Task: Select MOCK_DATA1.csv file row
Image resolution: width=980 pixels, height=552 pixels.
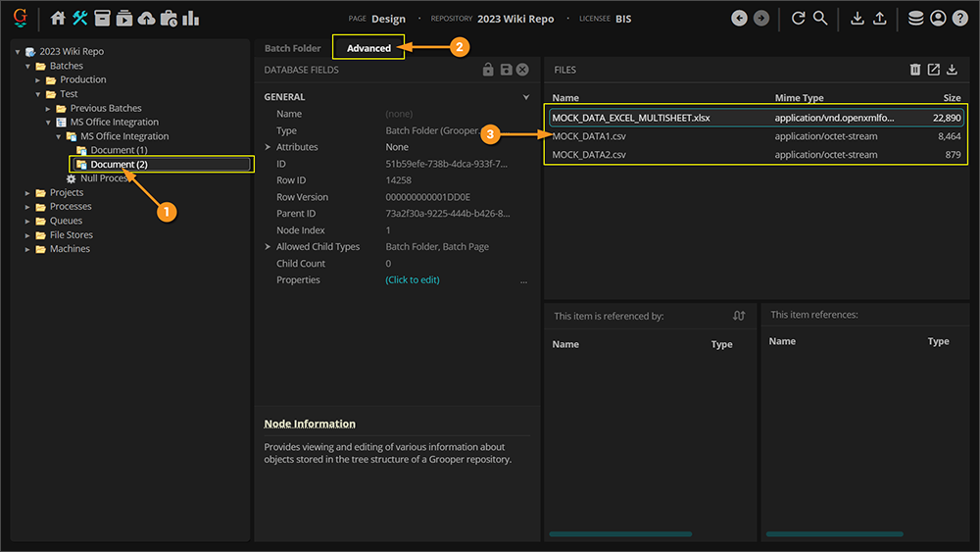Action: point(589,136)
